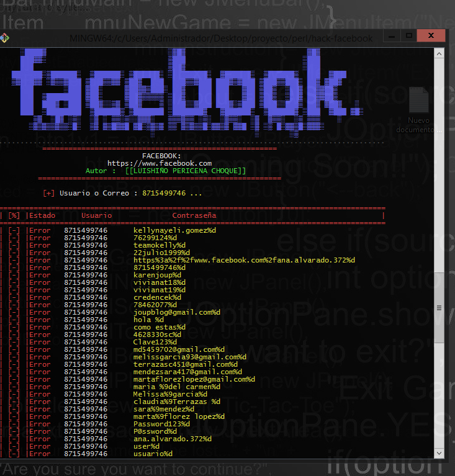The image size is (455, 476).
Task: Click password entry terrazasc451@gmail.com%d
Action: [x=186, y=364]
